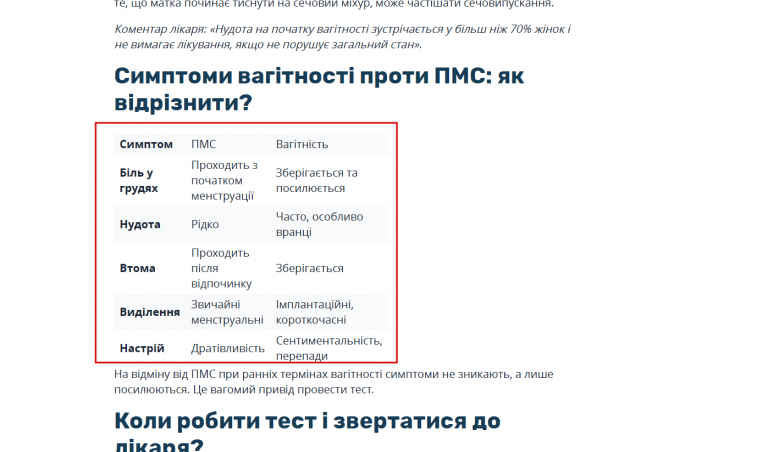Click the 'Зберігається' cell in Втома row
Viewport: 768px width, 452px height.
click(310, 268)
